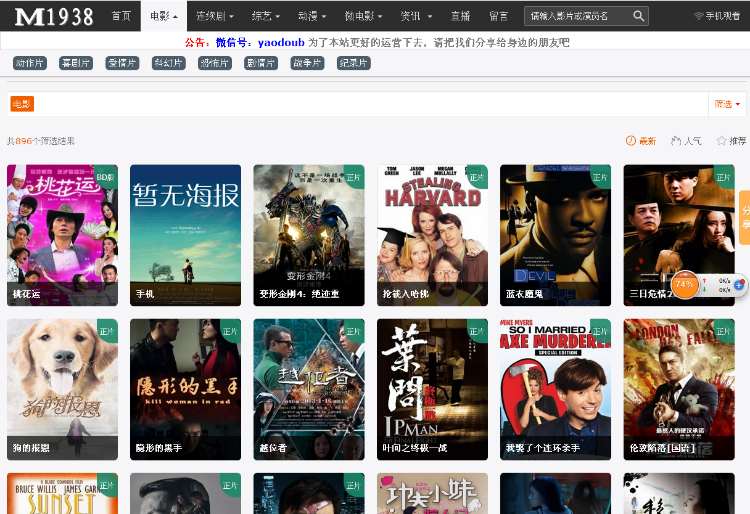Expand the 动漫 dropdown menu
750x514 pixels.
coord(312,16)
